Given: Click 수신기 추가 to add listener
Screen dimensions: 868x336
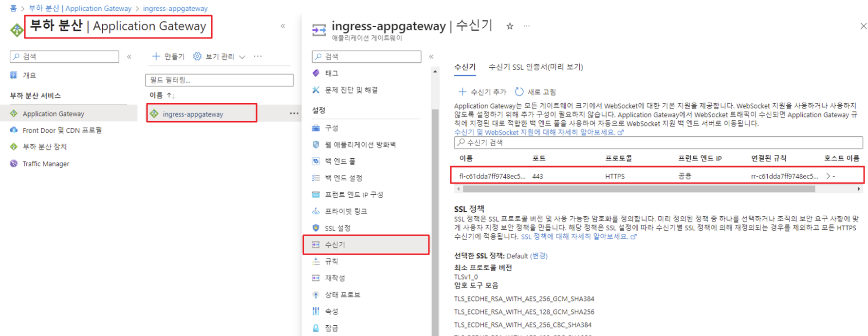Looking at the screenshot, I should (x=482, y=92).
